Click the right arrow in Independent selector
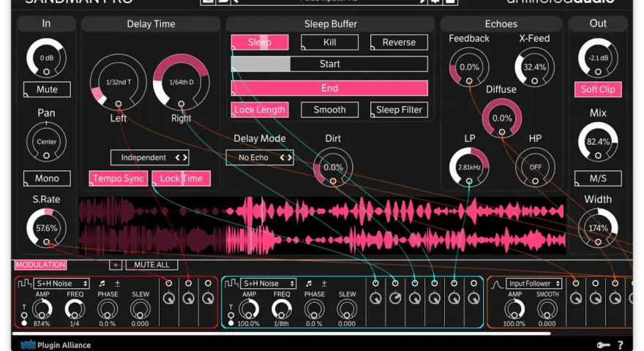Viewport: 644px width, 351px height. [x=185, y=157]
